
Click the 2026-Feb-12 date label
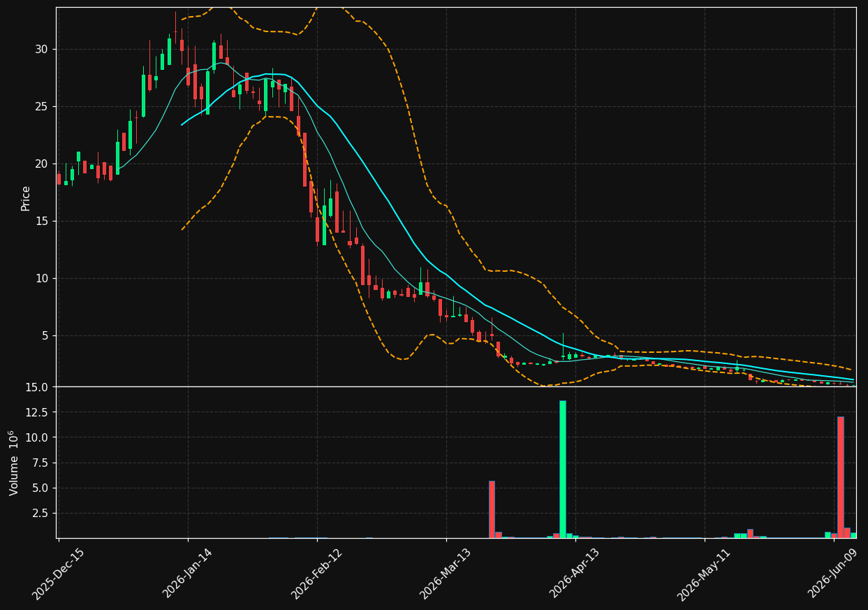[x=316, y=574]
